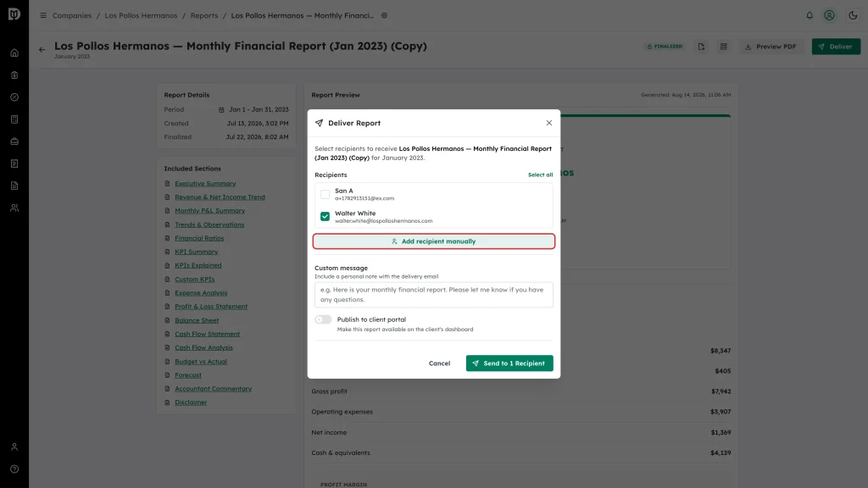Open Companies breadcrumb
868x488 pixels.
tap(72, 15)
